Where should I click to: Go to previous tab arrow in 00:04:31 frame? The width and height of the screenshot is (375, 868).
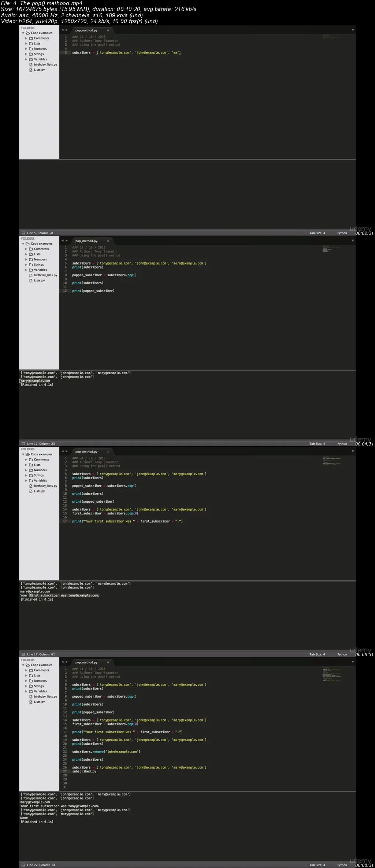tap(63, 241)
